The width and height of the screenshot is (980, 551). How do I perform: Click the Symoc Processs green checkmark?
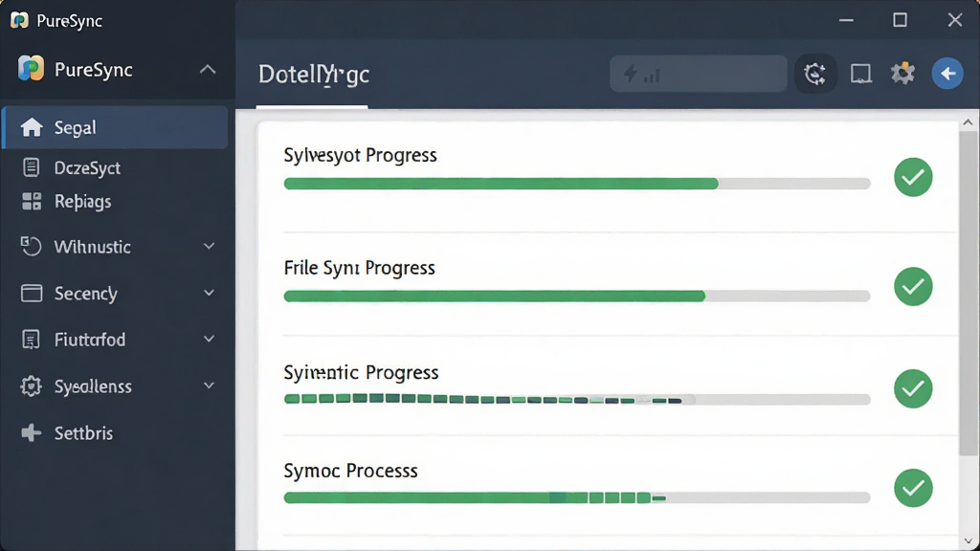(913, 488)
